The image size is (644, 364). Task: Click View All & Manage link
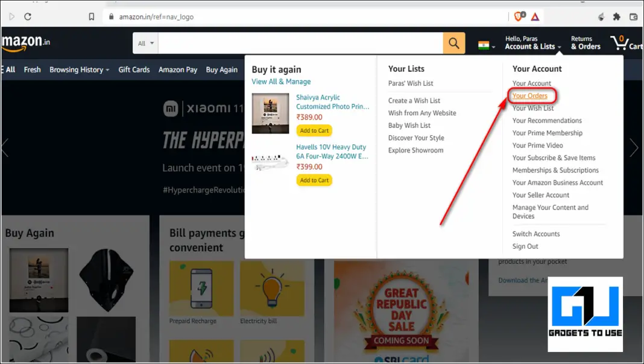pos(281,81)
